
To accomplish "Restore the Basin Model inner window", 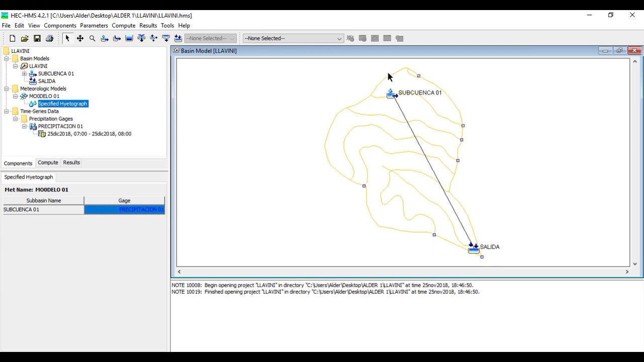I will (620, 51).
